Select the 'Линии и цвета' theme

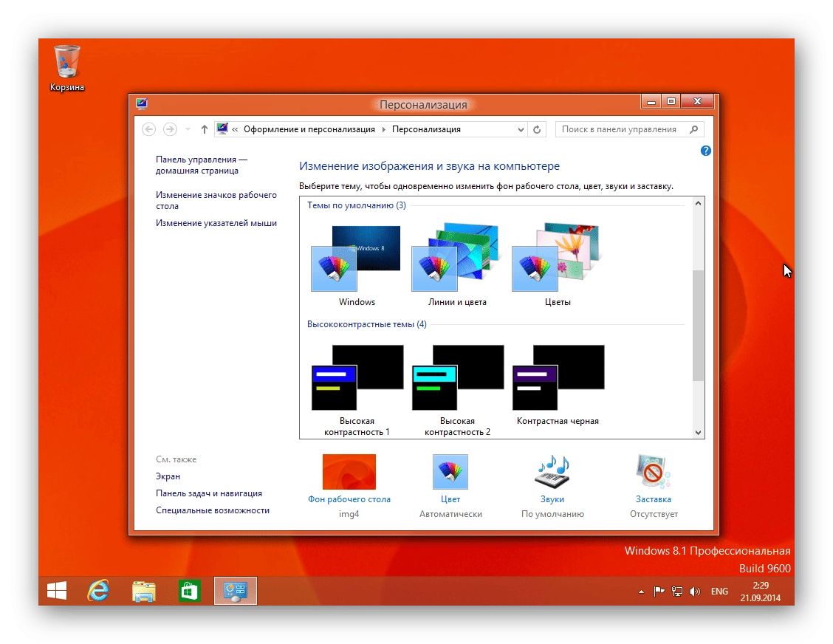pos(457,266)
